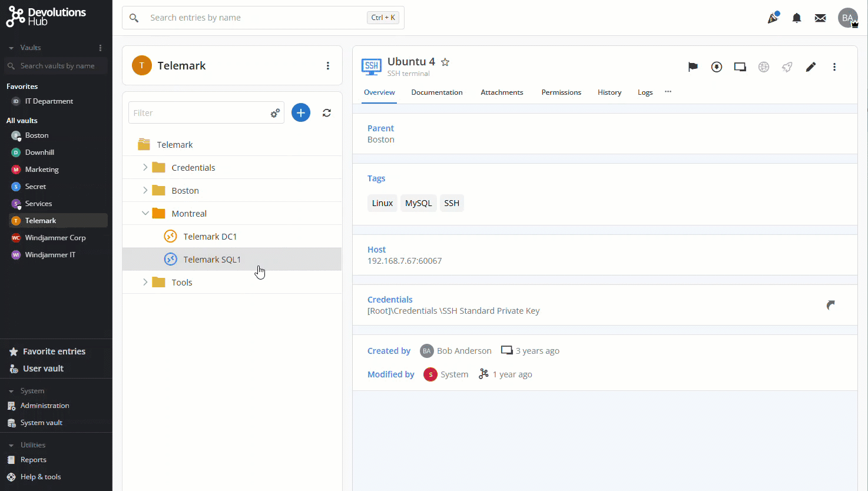Screen dimensions: 868x491
Task: Click the rocket launch icon
Action: coord(787,67)
